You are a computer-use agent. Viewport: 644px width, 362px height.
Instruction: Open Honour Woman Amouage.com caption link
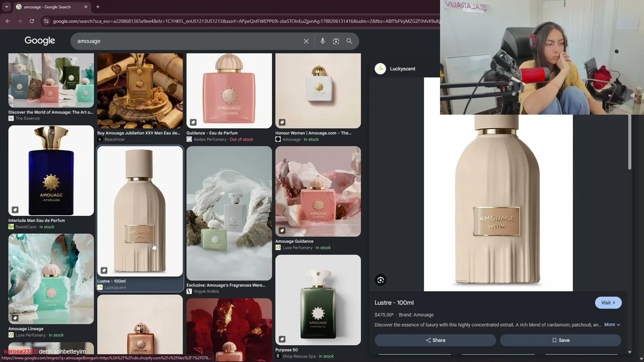(x=313, y=133)
